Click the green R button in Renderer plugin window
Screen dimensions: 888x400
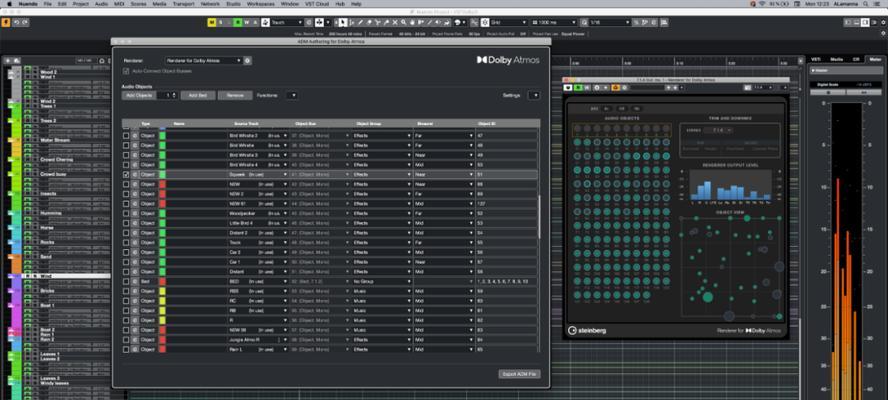(577, 88)
